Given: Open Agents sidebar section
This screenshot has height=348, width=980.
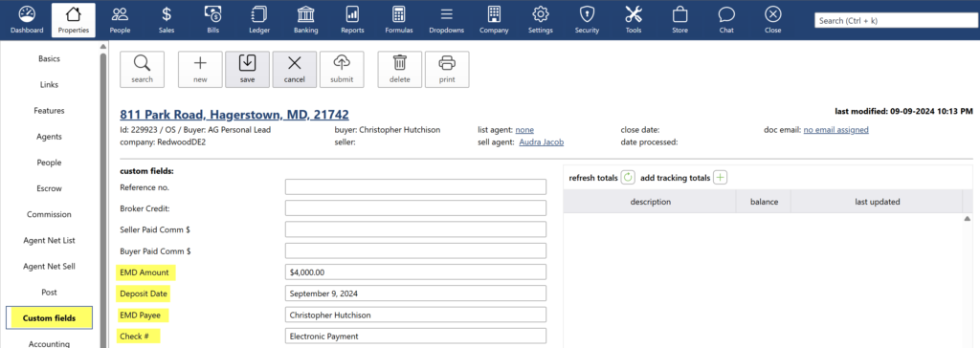Looking at the screenshot, I should [50, 136].
